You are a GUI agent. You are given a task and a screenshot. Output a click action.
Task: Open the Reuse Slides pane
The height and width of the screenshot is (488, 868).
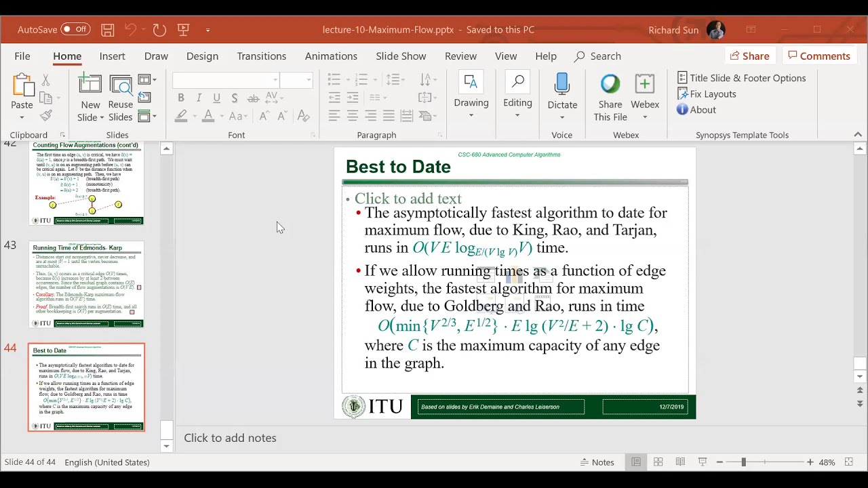coord(121,98)
